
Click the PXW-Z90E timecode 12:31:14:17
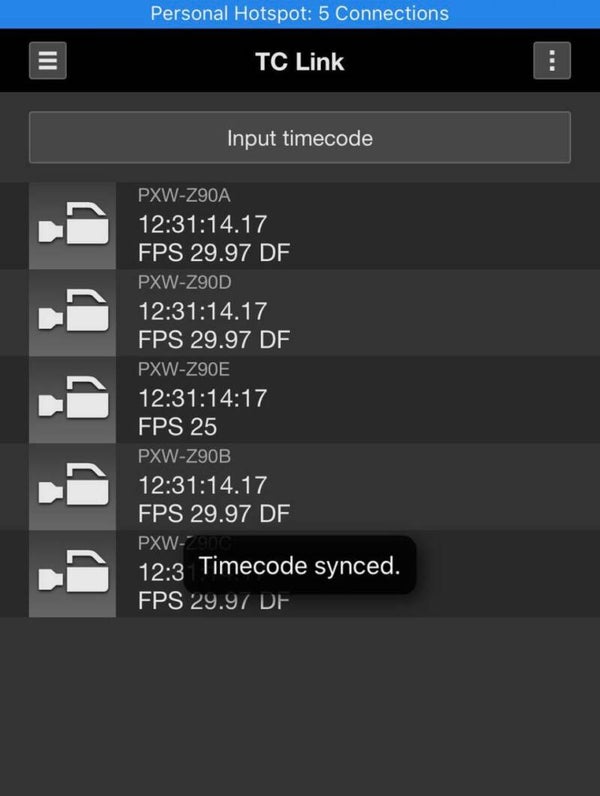coord(203,398)
